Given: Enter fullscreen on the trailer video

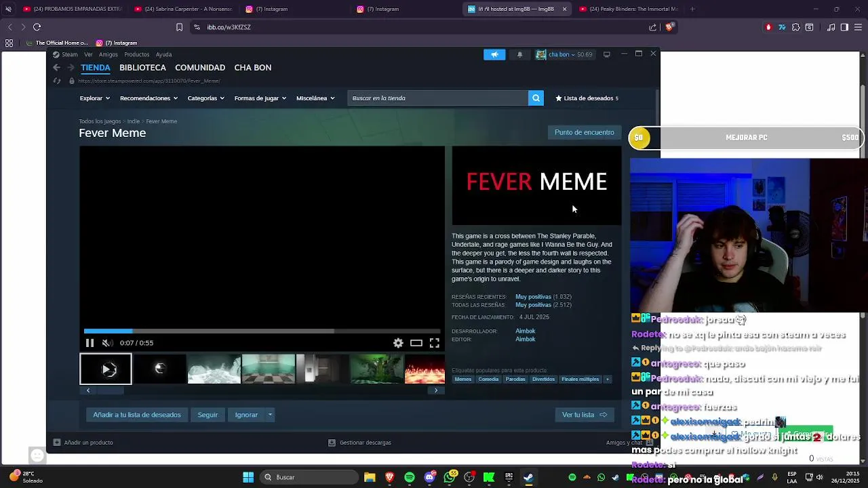Looking at the screenshot, I should coord(435,343).
